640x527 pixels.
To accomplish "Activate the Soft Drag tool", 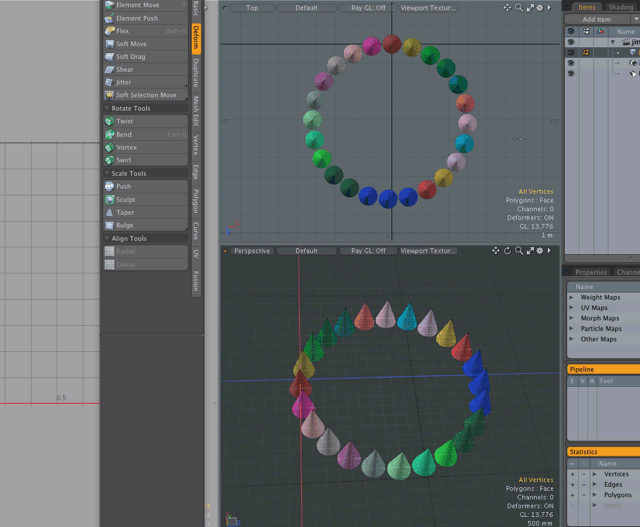I will 130,57.
